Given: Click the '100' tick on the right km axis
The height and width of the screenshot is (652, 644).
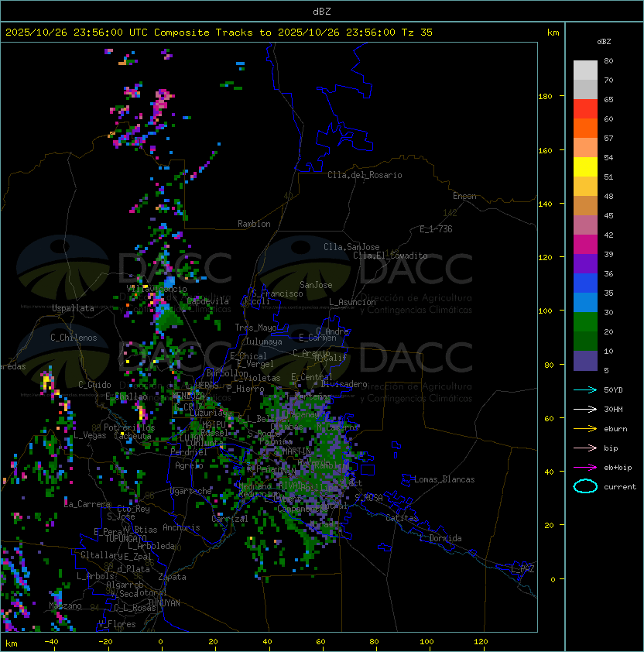Looking at the screenshot, I should (545, 311).
